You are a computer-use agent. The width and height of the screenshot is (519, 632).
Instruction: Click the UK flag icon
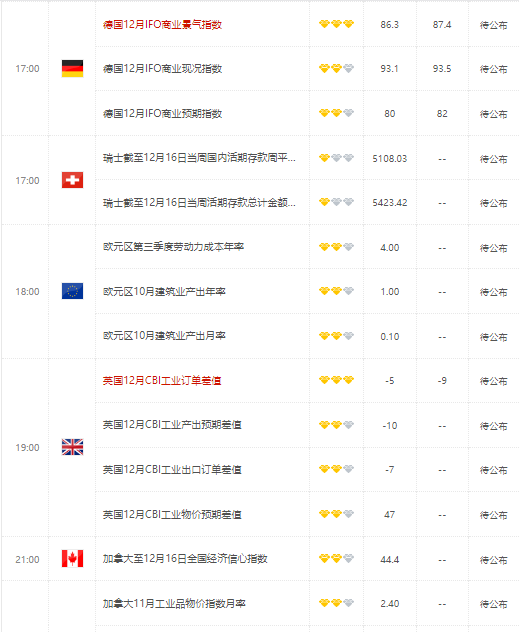[73, 447]
